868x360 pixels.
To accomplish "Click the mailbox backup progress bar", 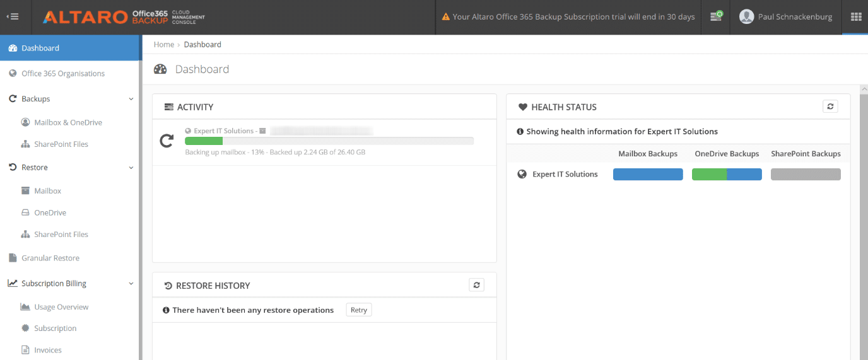I will (x=329, y=141).
